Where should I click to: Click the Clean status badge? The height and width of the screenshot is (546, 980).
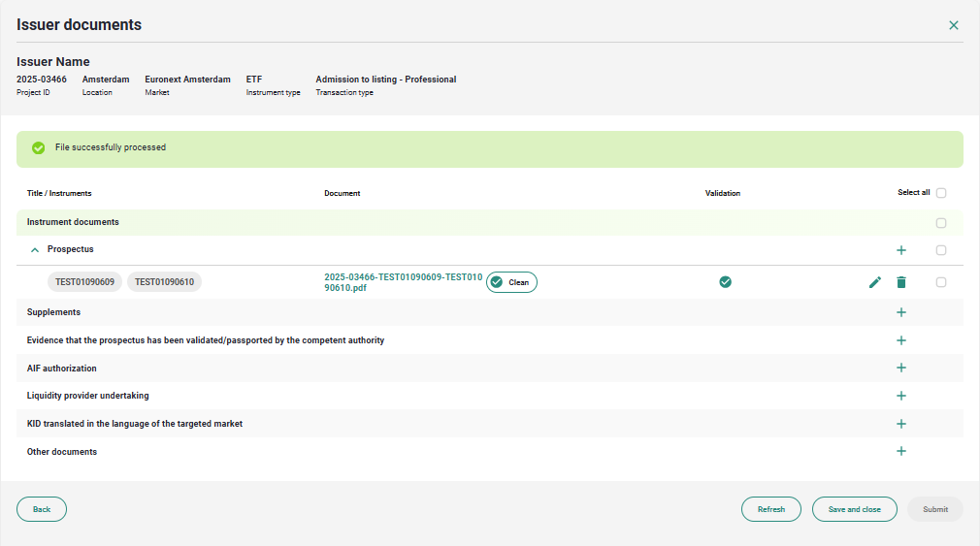512,282
